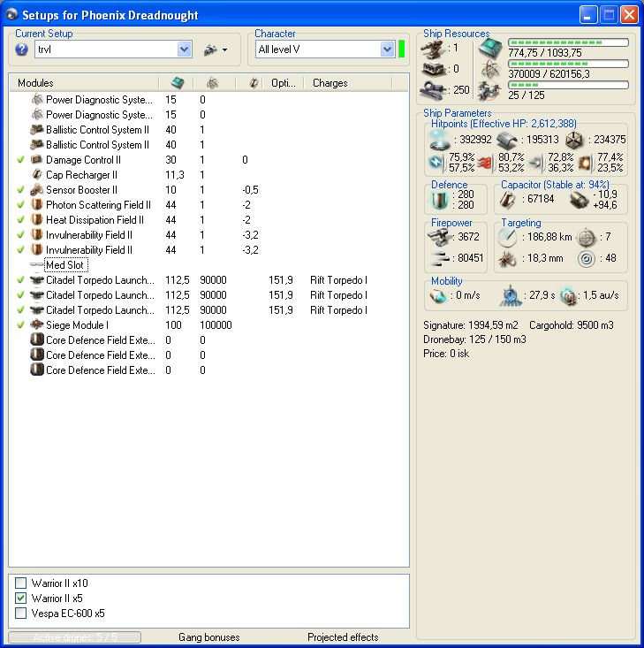Sort by the CPU column header icon

[178, 83]
